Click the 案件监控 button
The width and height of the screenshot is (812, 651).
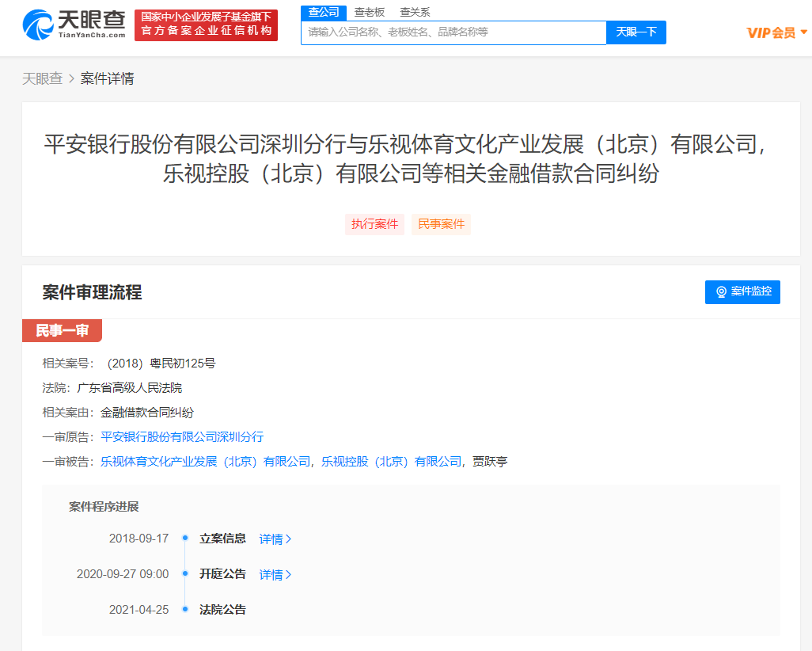[742, 292]
